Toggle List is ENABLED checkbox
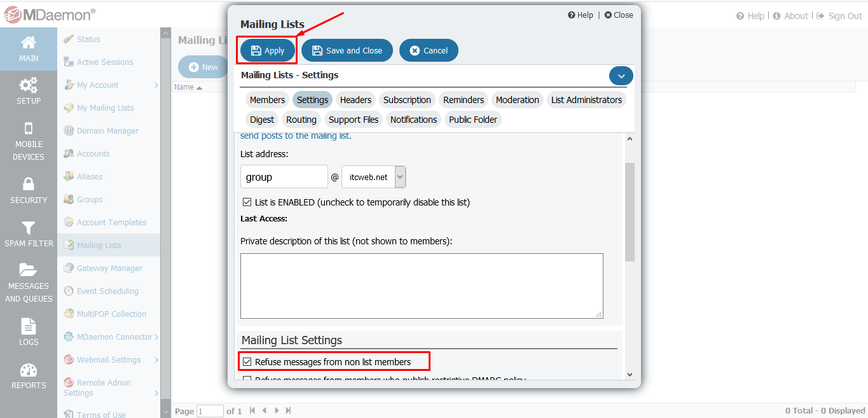Screen dimensions: 868x418 pyautogui.click(x=247, y=202)
